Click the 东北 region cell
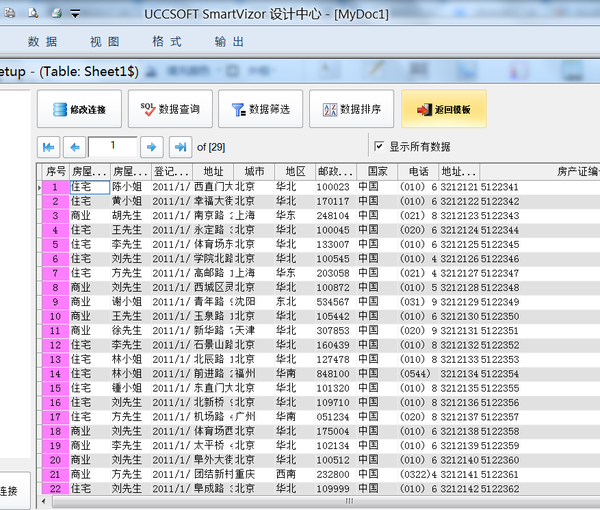This screenshot has width=600, height=510. (295, 302)
